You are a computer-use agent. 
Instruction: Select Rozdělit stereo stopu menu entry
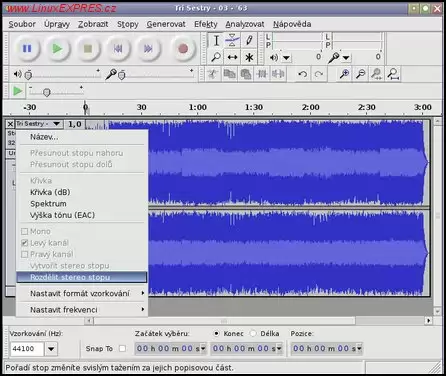pos(82,277)
